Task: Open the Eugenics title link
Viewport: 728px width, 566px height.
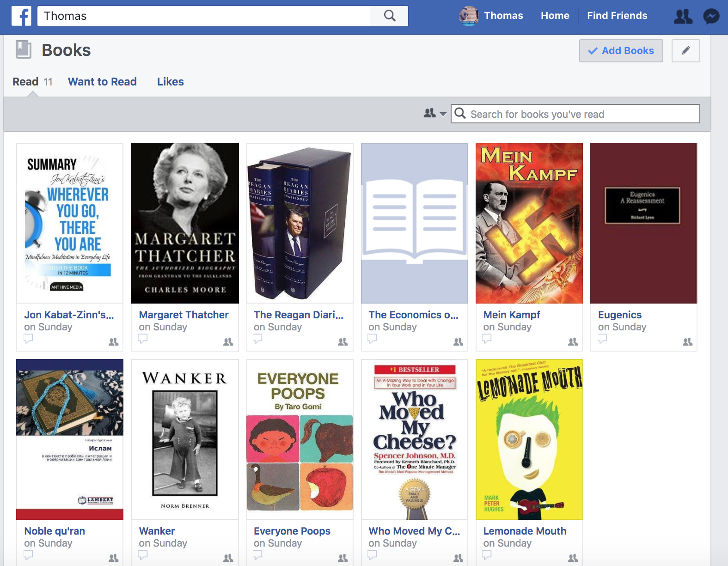Action: [620, 315]
